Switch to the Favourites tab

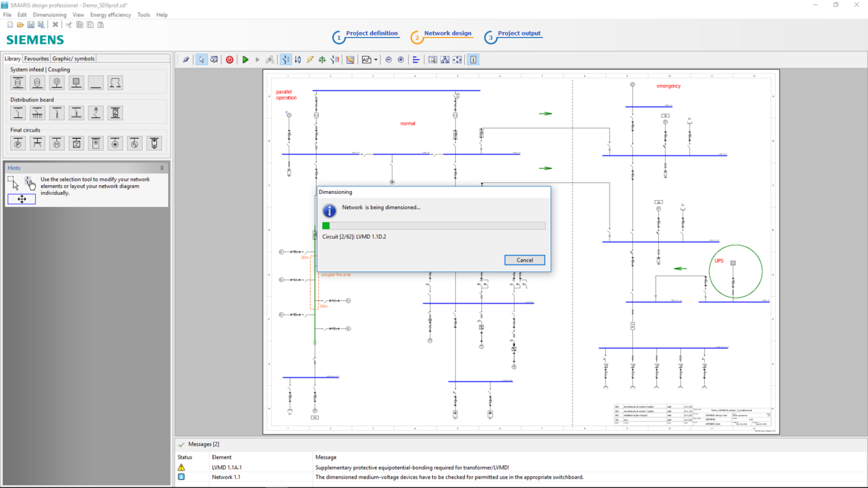(36, 58)
